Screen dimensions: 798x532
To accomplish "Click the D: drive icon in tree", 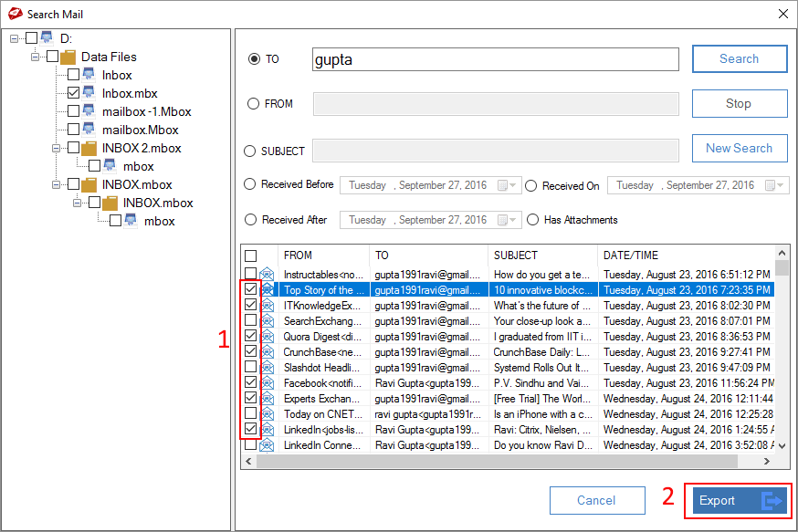I will pyautogui.click(x=47, y=38).
